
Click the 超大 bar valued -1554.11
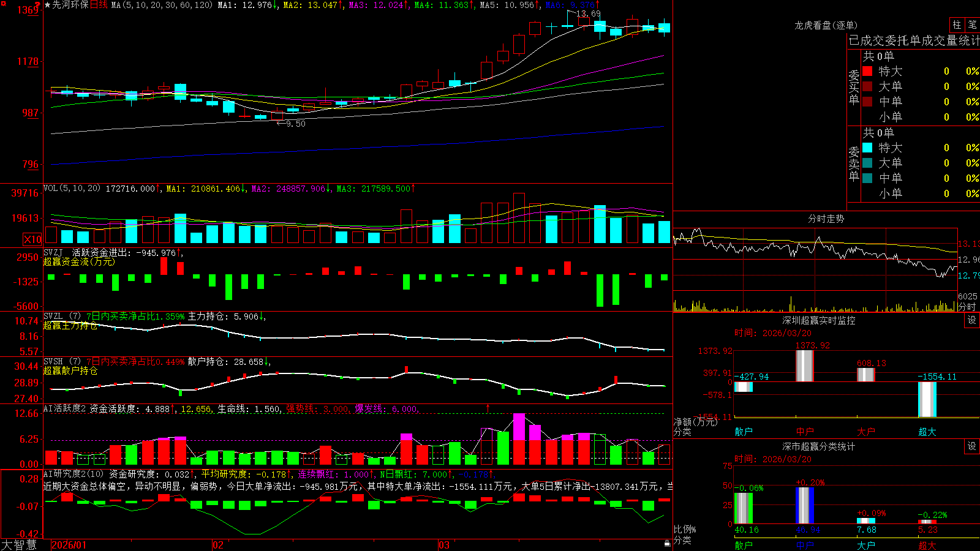[x=927, y=400]
